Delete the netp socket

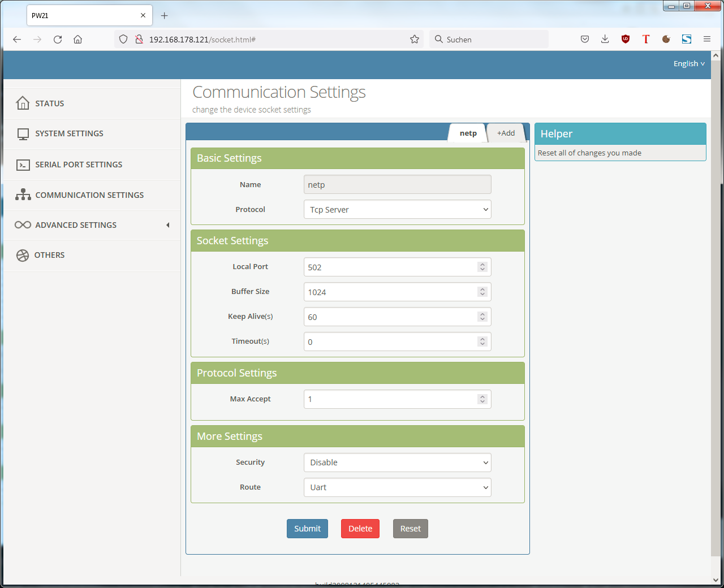(360, 529)
